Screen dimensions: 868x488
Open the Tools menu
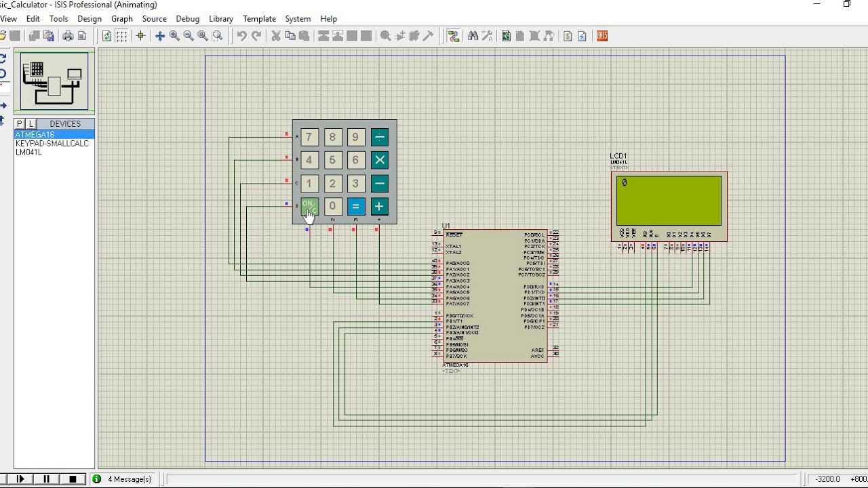pyautogui.click(x=58, y=19)
